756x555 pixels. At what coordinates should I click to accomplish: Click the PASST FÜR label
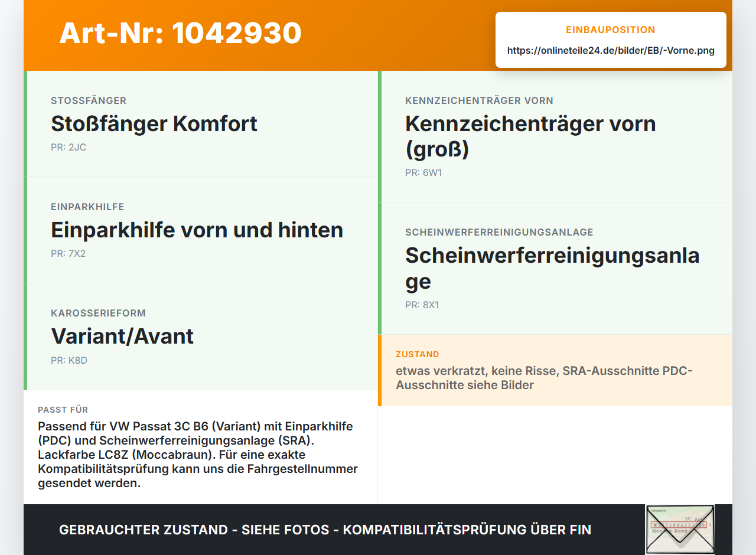pos(63,410)
